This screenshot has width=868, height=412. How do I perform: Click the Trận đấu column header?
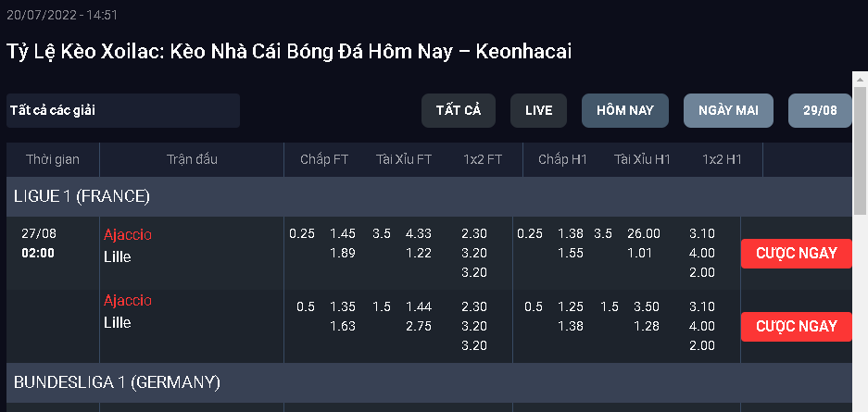(192, 160)
